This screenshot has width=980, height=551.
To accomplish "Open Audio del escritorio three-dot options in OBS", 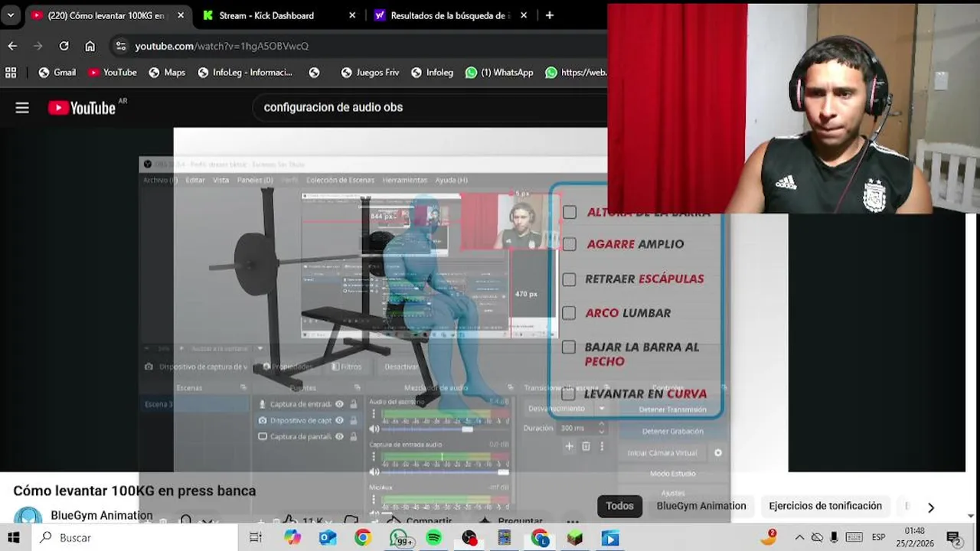I will tap(374, 414).
